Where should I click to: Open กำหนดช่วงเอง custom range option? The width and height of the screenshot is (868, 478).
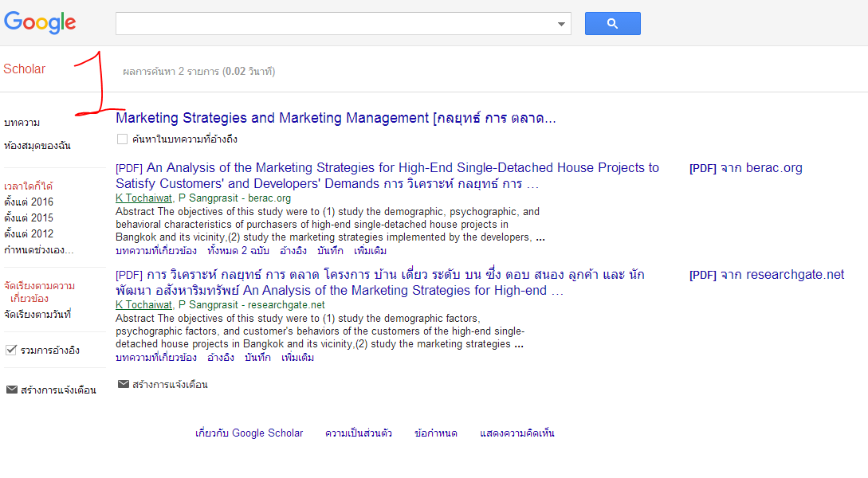click(x=39, y=250)
